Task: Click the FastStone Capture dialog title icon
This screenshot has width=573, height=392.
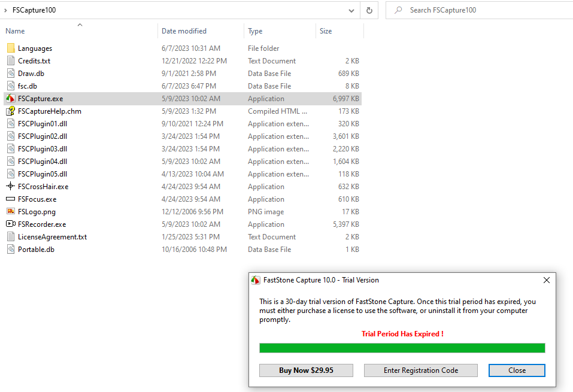Action: pos(256,280)
